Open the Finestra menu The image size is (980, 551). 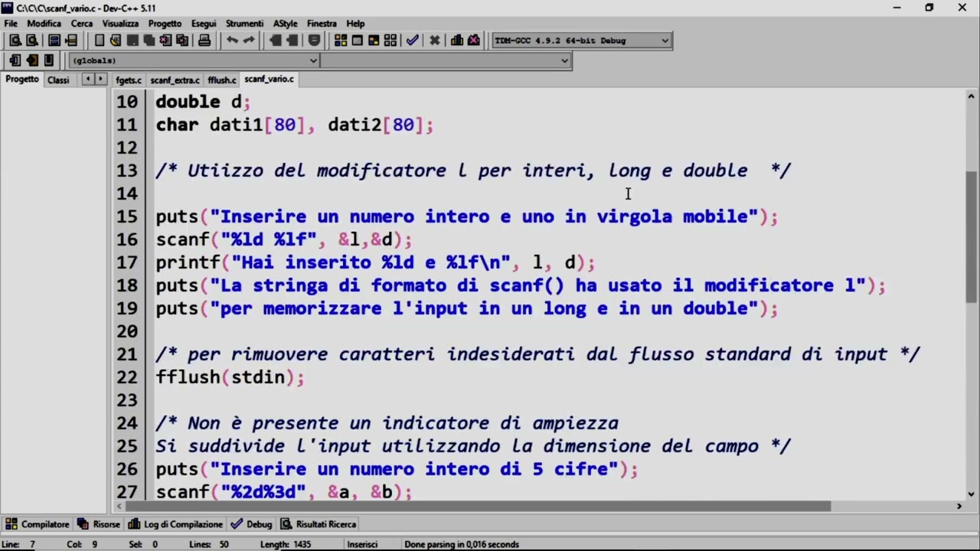point(322,24)
